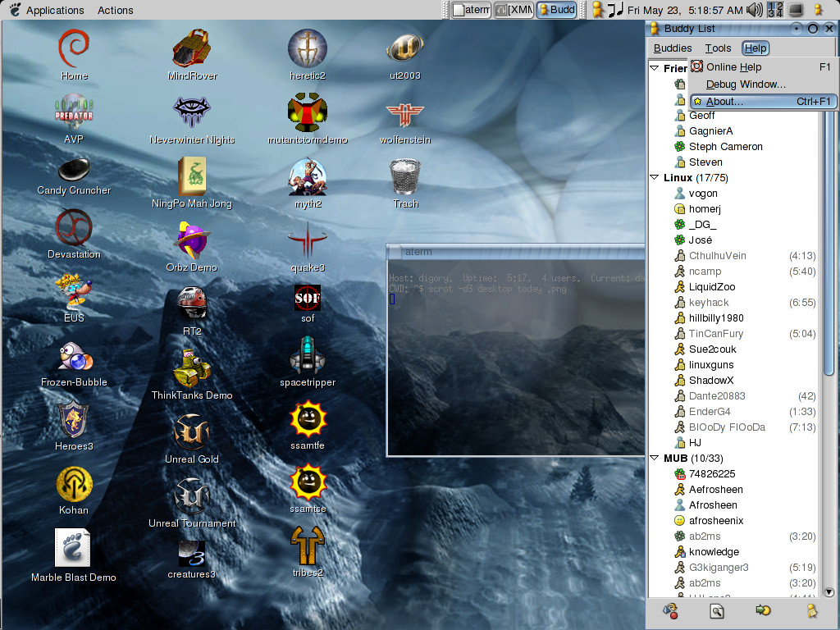Select the ssamtfe bomb icon
840x630 pixels.
[308, 419]
